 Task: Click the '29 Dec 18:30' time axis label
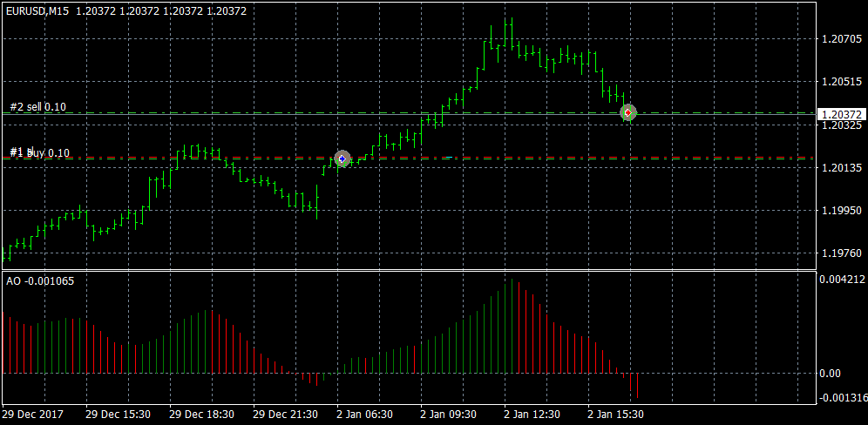pos(201,414)
